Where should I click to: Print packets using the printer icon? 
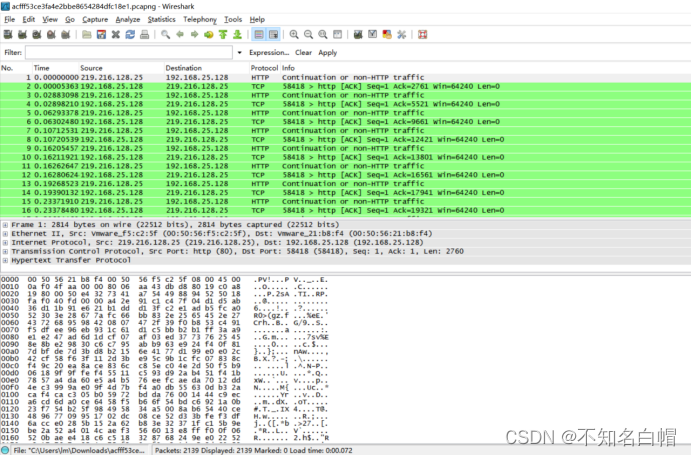pyautogui.click(x=145, y=34)
